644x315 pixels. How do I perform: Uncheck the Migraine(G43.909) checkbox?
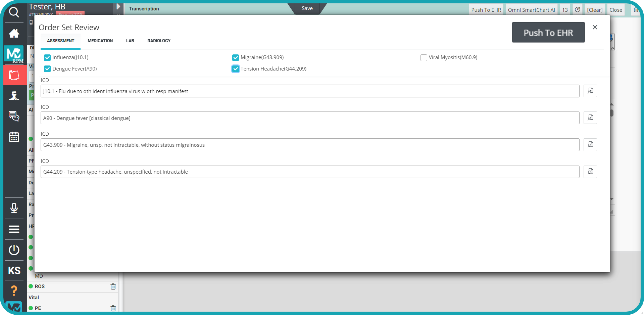236,57
